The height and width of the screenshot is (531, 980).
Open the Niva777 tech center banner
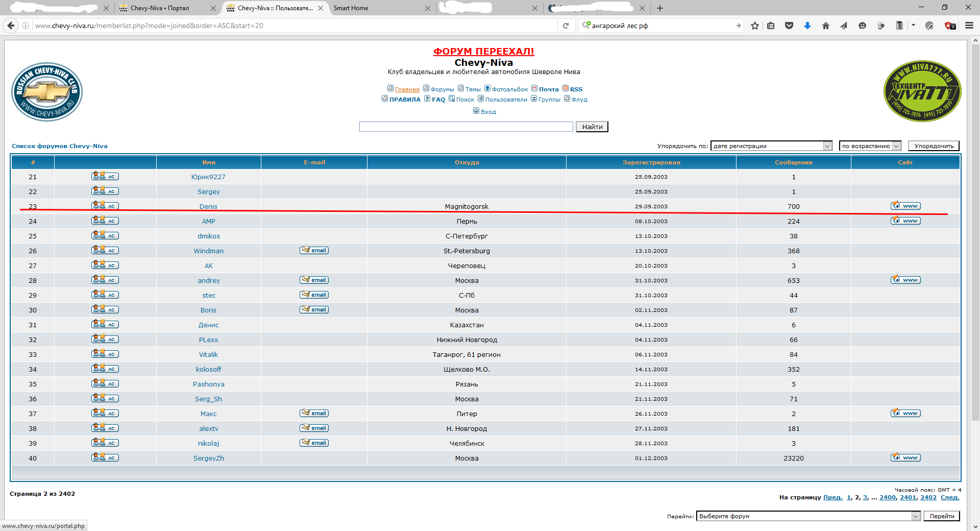point(922,91)
